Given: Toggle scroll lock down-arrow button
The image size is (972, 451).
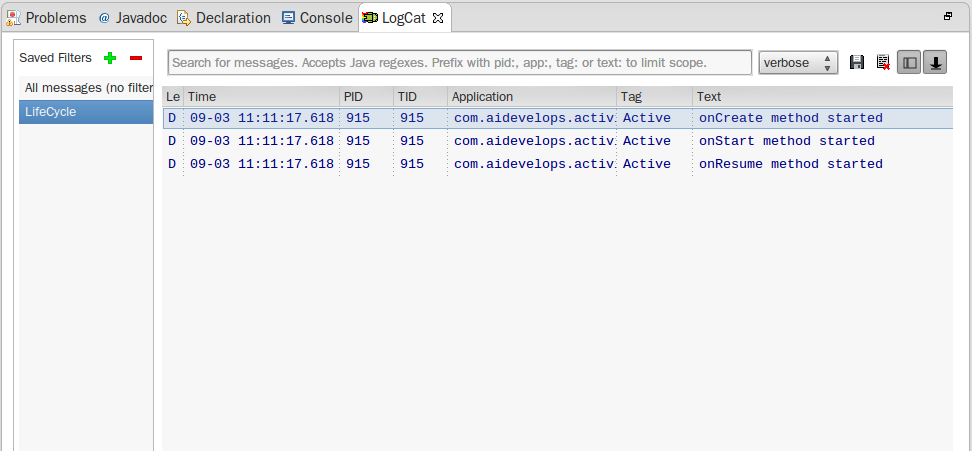Looking at the screenshot, I should 935,63.
